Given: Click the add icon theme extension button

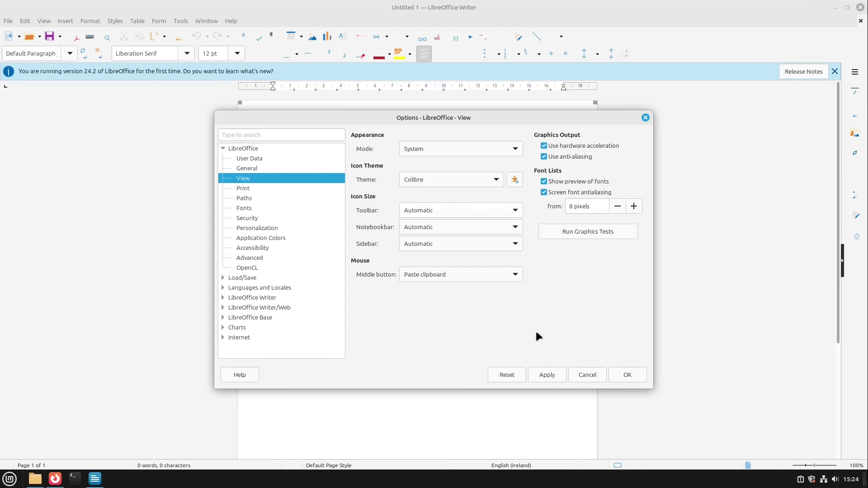Looking at the screenshot, I should (514, 180).
